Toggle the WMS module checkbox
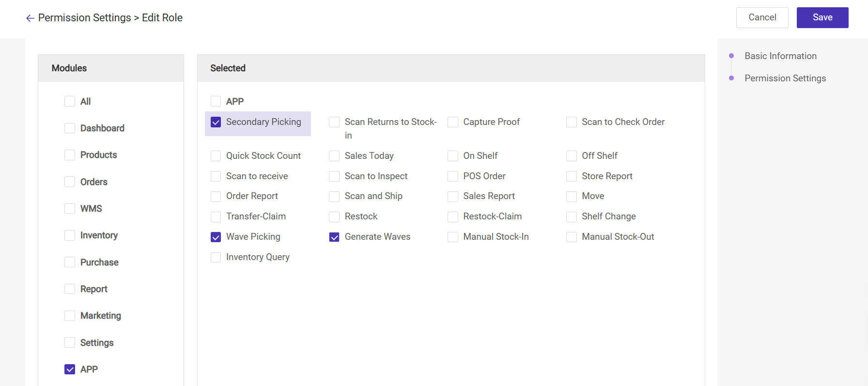868x386 pixels. (70, 209)
